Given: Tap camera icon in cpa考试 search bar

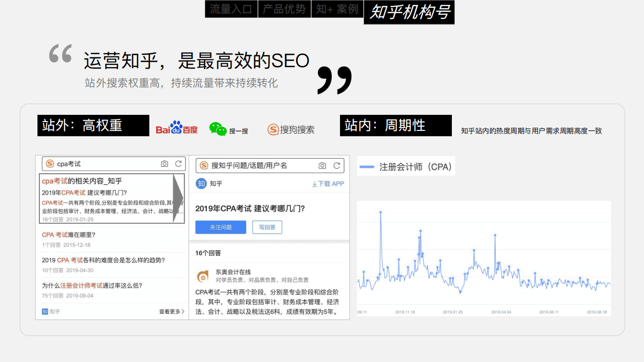Looking at the screenshot, I should [x=164, y=164].
